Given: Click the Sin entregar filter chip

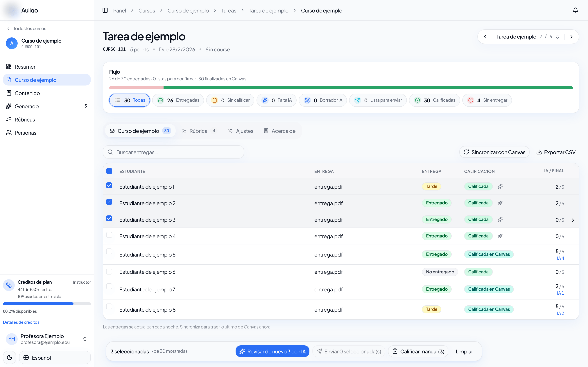Looking at the screenshot, I should click(x=487, y=100).
